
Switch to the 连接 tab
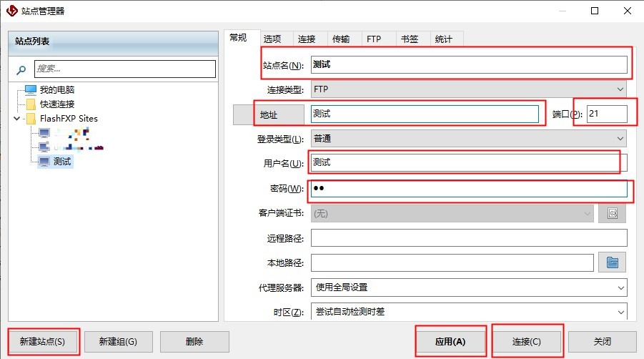pos(307,39)
